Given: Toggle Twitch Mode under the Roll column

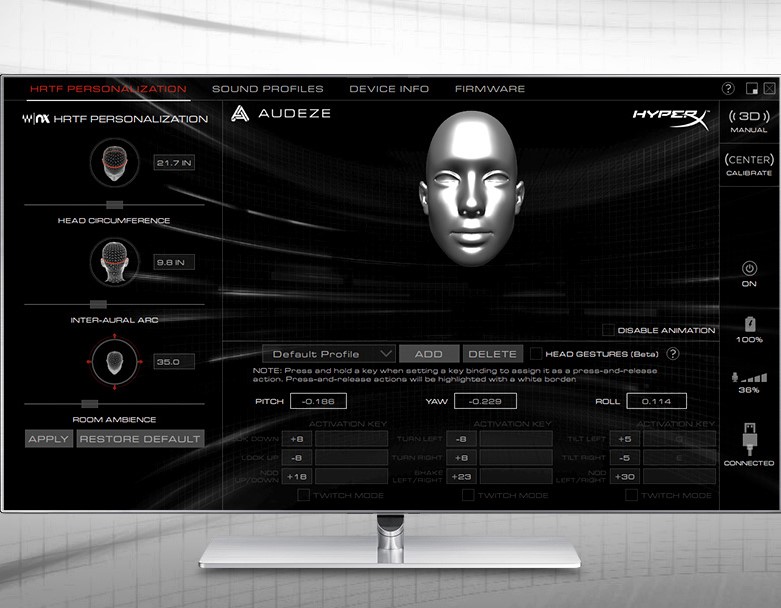Looking at the screenshot, I should pos(631,495).
